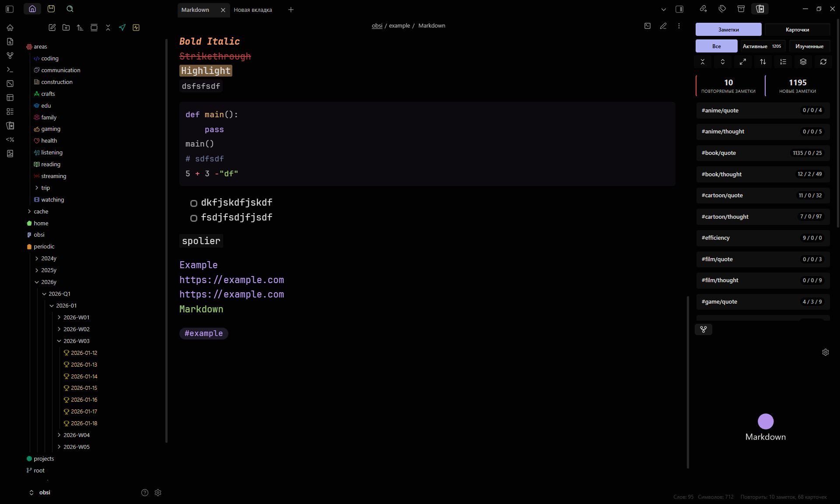840x504 pixels.
Task: Click the new folder icon in file explorer
Action: pyautogui.click(x=66, y=28)
